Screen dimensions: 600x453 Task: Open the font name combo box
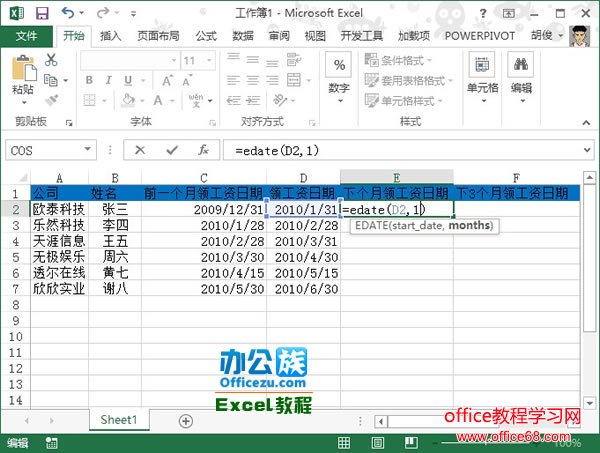point(130,60)
